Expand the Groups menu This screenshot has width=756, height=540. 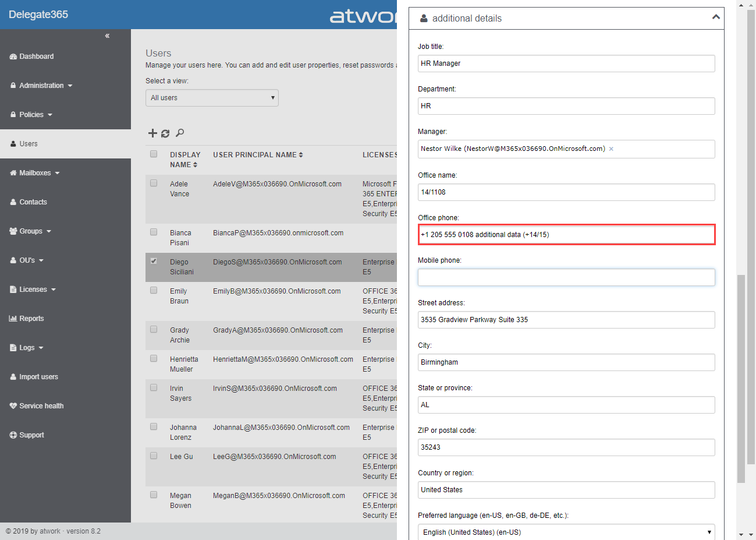tap(31, 231)
